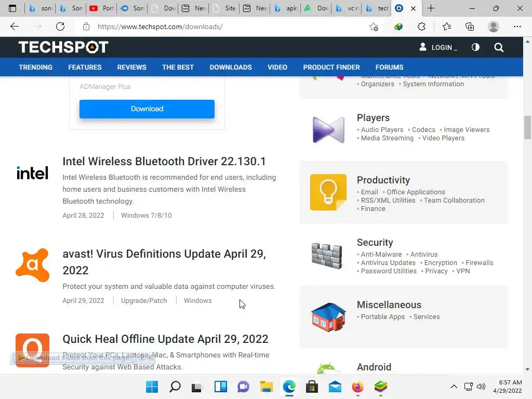Open System Information subcategory

433,84
